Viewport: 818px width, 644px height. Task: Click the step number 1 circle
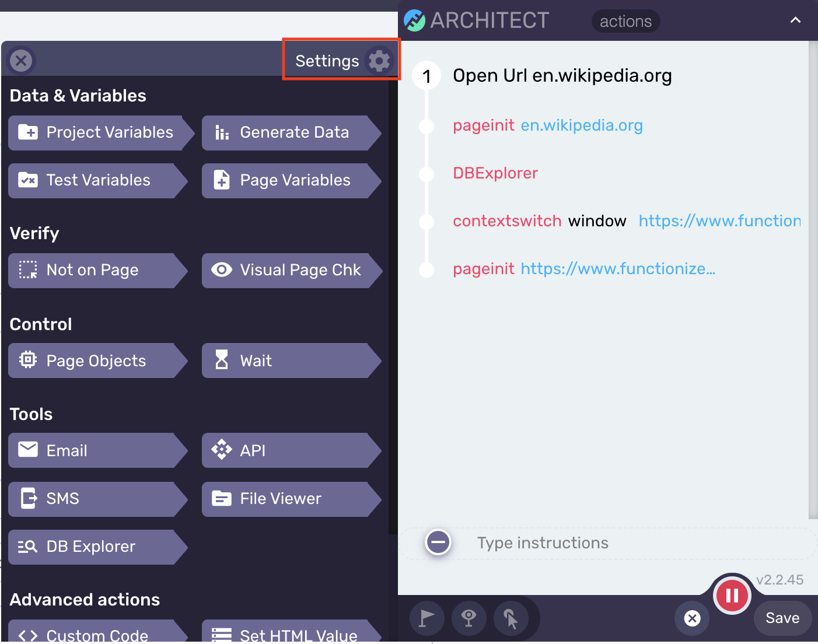click(427, 76)
